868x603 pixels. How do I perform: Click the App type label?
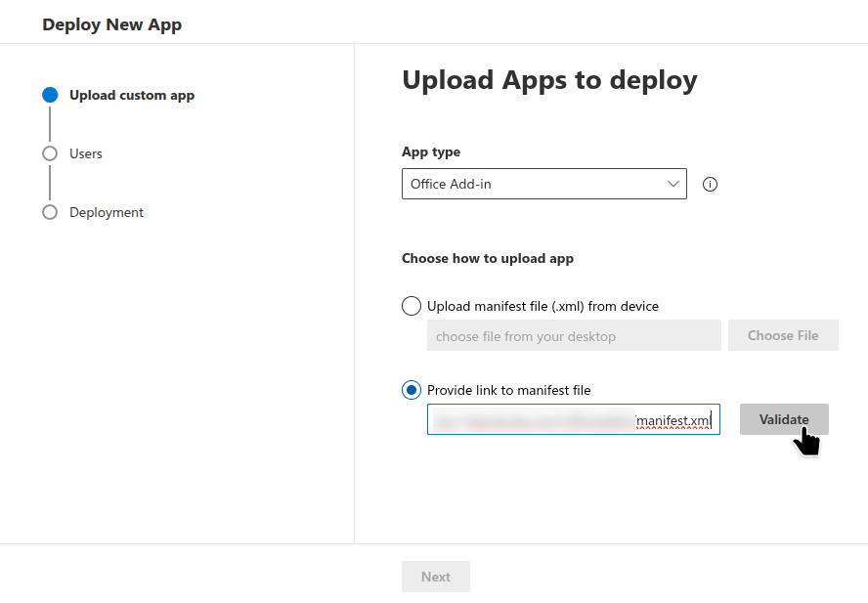(431, 151)
